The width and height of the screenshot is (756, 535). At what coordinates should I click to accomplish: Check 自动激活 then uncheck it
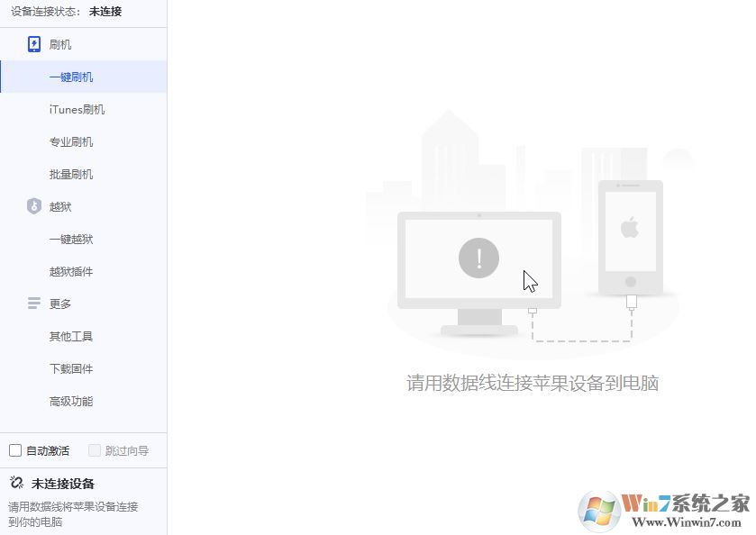pos(14,449)
